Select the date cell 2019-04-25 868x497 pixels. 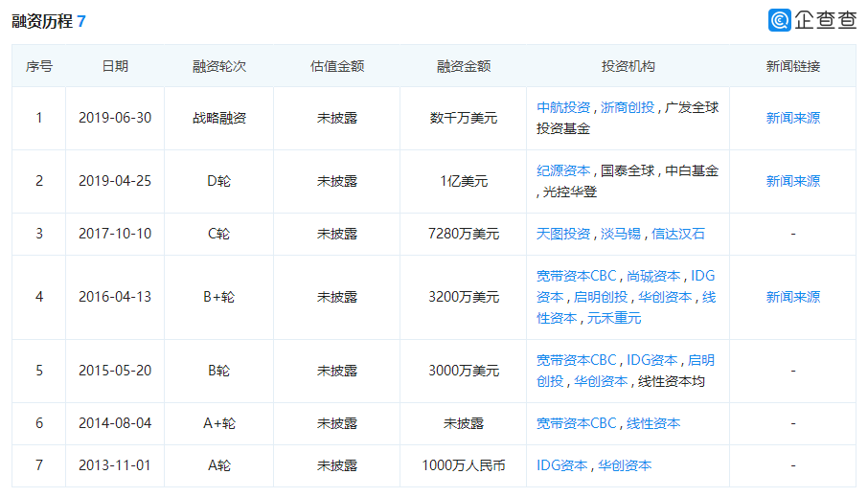click(115, 181)
